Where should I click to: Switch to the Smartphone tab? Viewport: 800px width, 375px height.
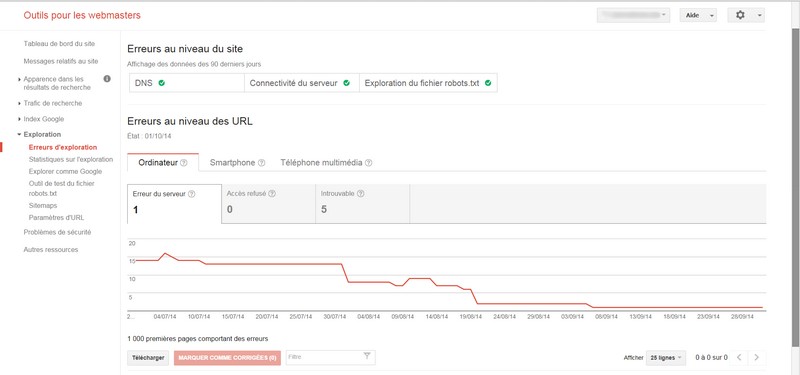pyautogui.click(x=237, y=163)
